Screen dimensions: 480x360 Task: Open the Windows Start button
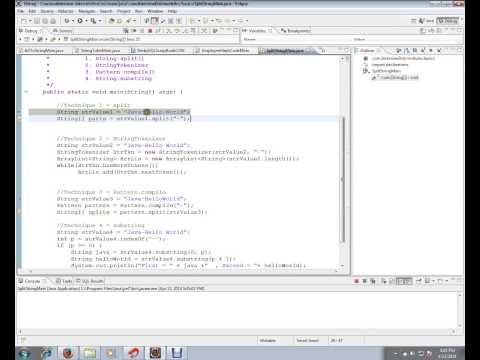click(25, 353)
